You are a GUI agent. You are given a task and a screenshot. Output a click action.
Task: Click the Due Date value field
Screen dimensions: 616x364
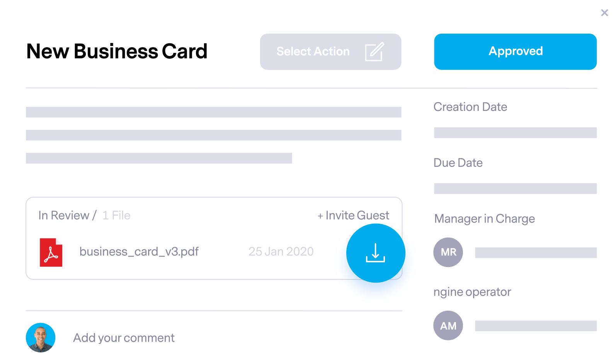click(515, 189)
